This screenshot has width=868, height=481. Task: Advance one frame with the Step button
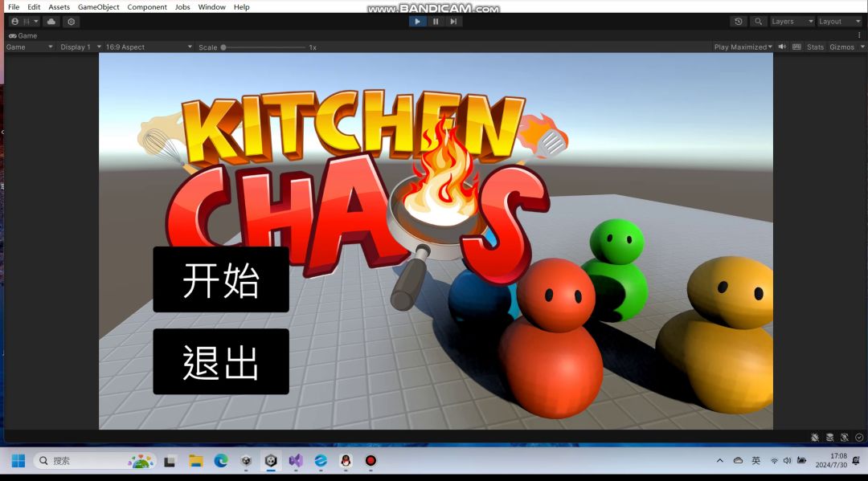point(453,22)
